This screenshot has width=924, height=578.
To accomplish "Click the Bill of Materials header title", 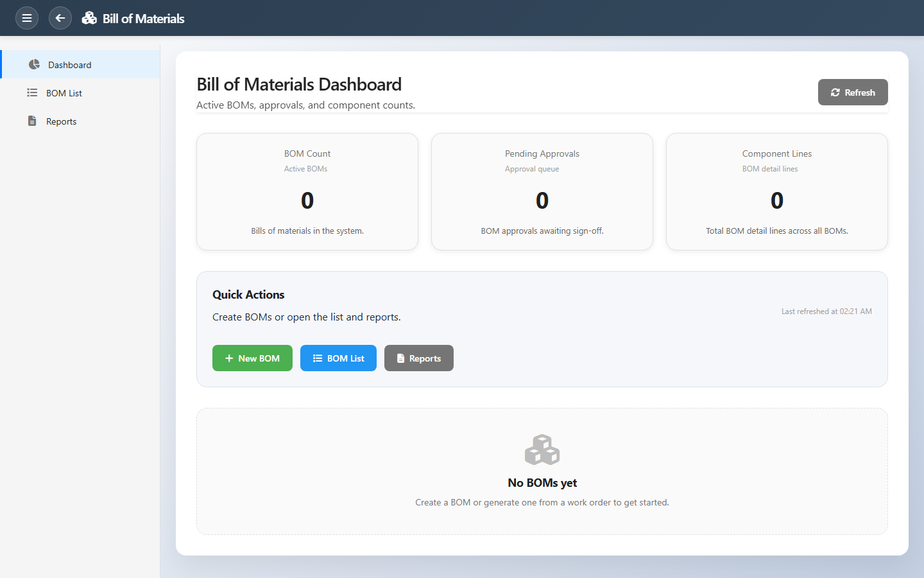I will 144,19.
